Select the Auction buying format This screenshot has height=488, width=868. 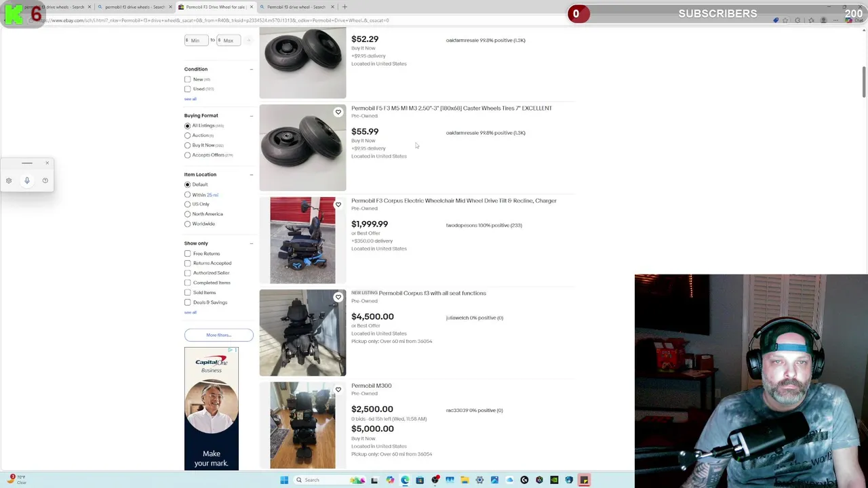click(188, 136)
